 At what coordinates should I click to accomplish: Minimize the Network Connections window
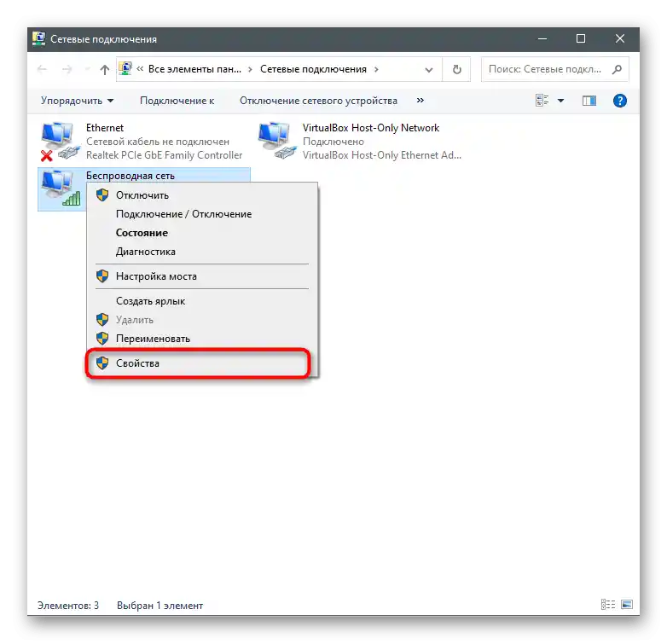click(x=542, y=38)
